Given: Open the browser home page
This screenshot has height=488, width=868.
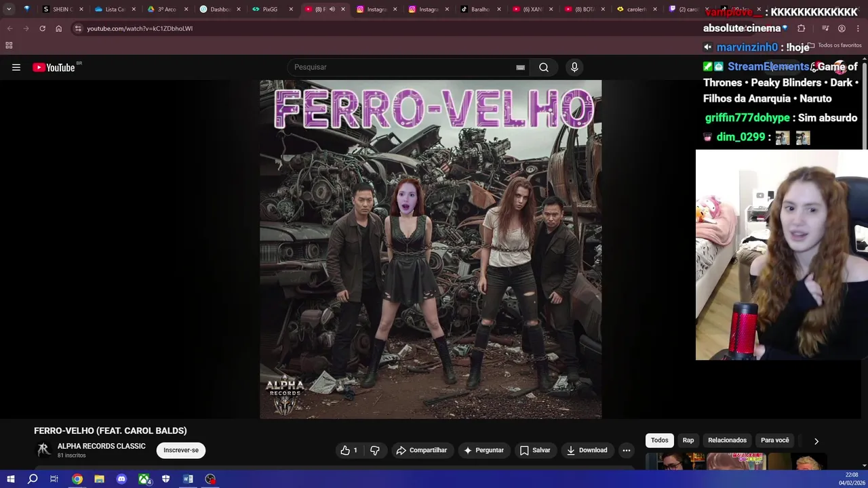Looking at the screenshot, I should point(58,28).
